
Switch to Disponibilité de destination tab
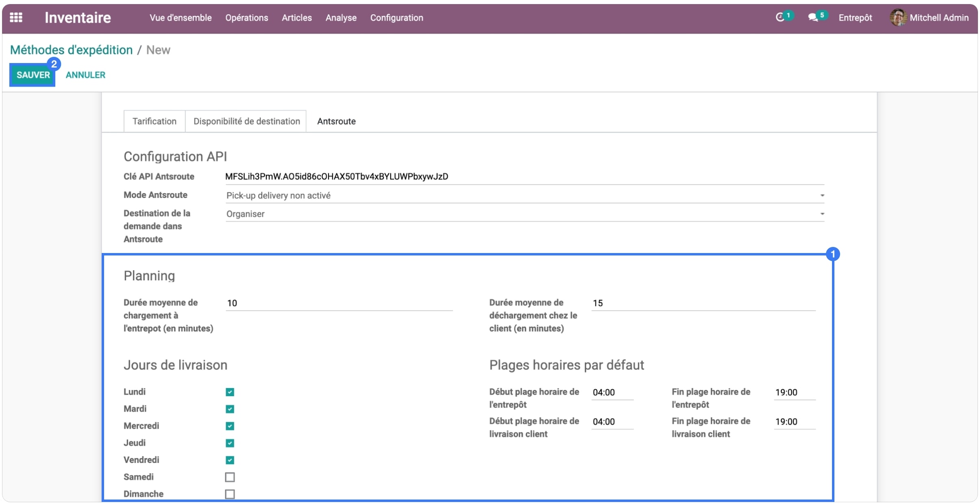pos(246,121)
